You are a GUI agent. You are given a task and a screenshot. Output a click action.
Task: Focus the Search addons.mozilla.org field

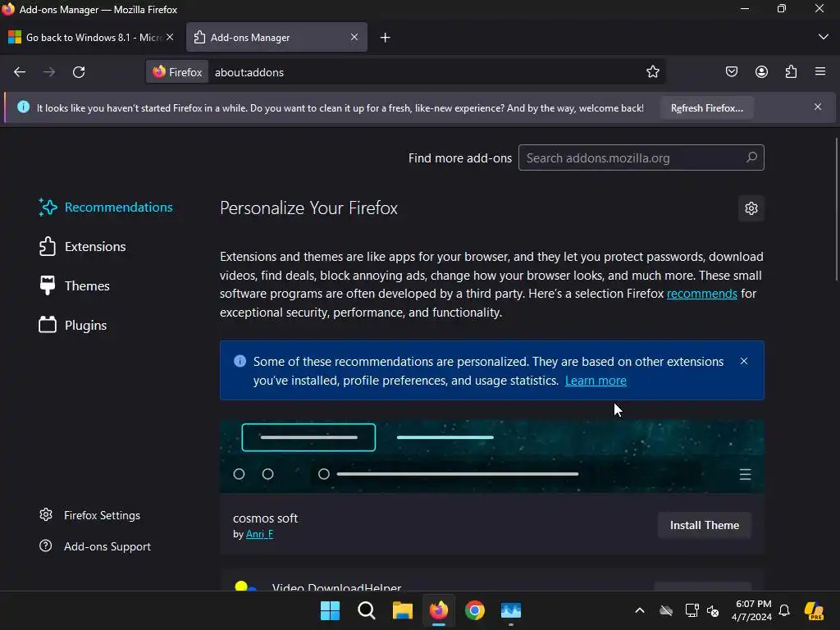tap(641, 158)
